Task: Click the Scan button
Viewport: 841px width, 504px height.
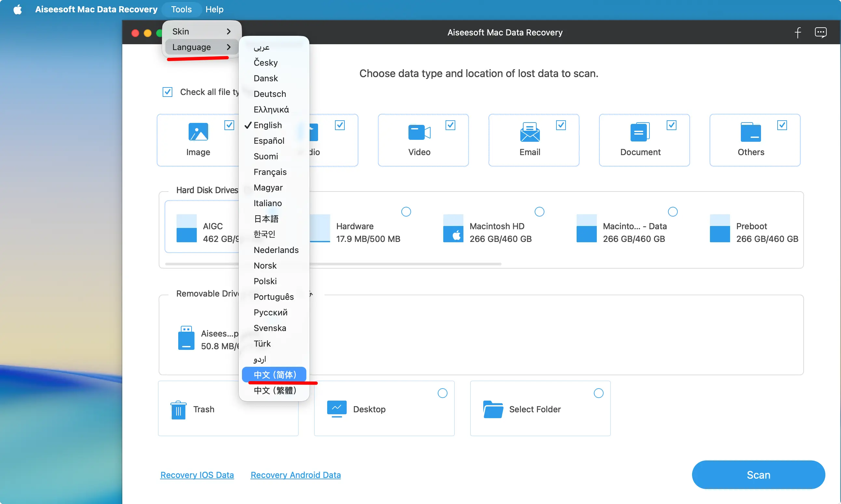Action: pyautogui.click(x=758, y=474)
